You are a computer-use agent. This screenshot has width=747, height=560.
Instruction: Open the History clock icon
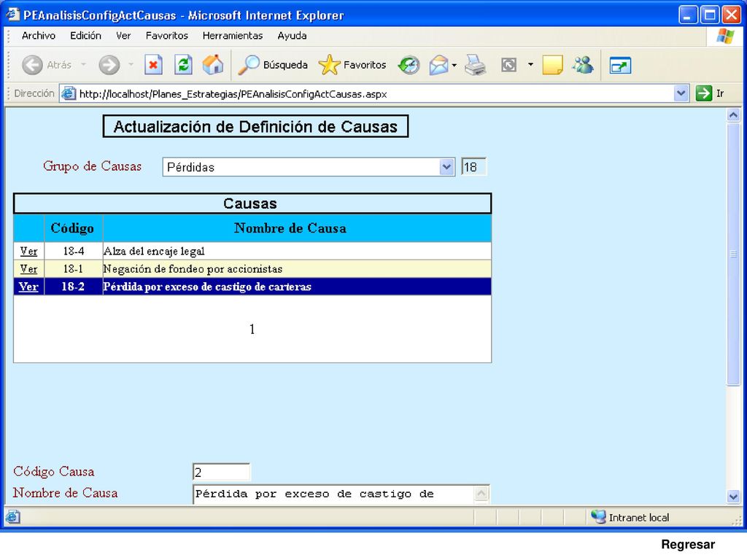tap(409, 65)
